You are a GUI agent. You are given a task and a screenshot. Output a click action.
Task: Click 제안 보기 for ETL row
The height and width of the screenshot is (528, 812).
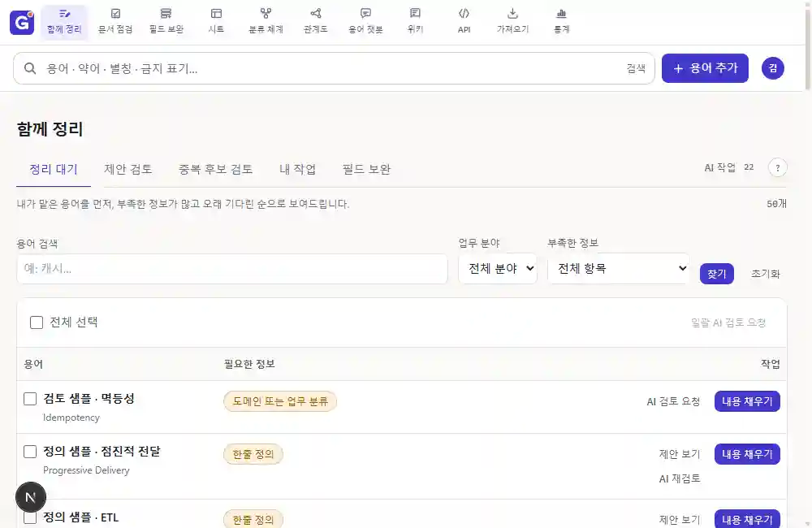[680, 520]
